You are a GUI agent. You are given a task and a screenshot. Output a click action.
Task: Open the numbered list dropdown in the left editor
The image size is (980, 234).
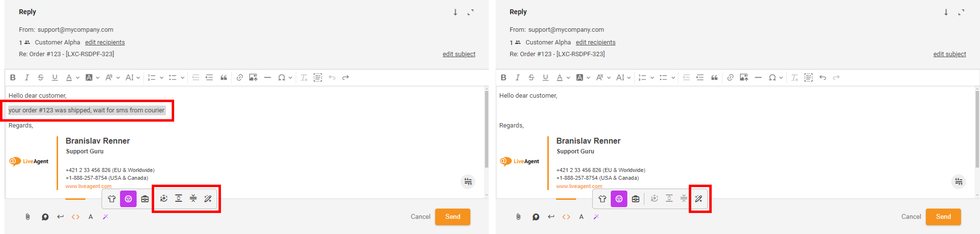pos(161,78)
